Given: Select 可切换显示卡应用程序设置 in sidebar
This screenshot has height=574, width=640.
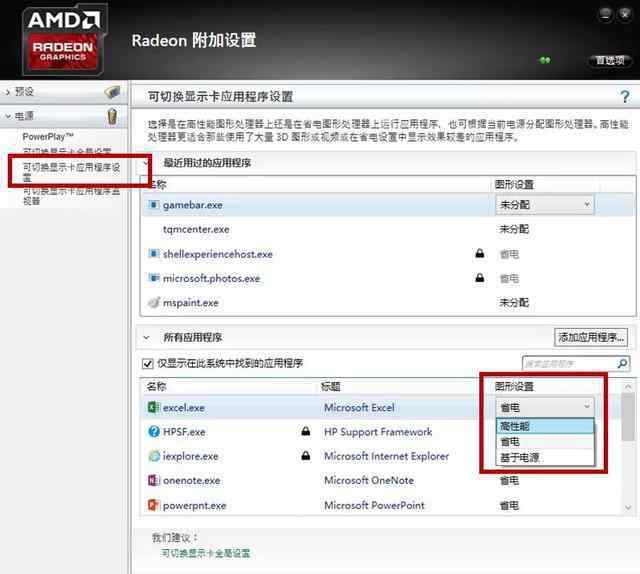Looking at the screenshot, I should tap(71, 172).
